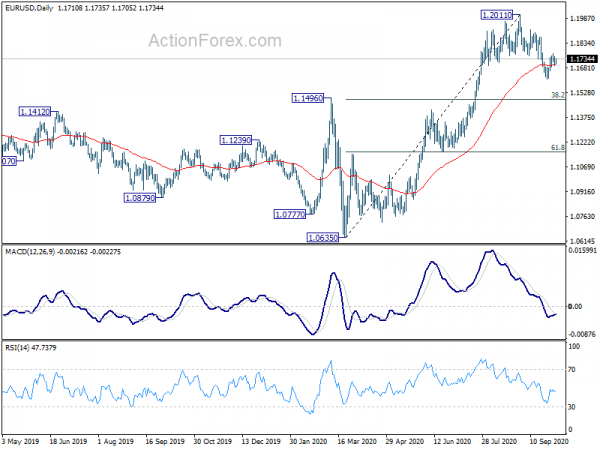This screenshot has width=600, height=450.
Task: Select the 1.14960 peak price label
Action: pos(308,98)
